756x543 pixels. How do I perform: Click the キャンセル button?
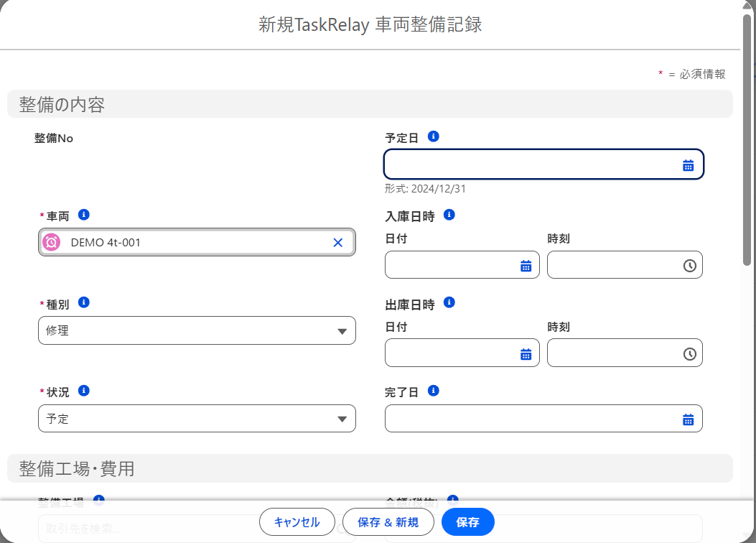[297, 521]
